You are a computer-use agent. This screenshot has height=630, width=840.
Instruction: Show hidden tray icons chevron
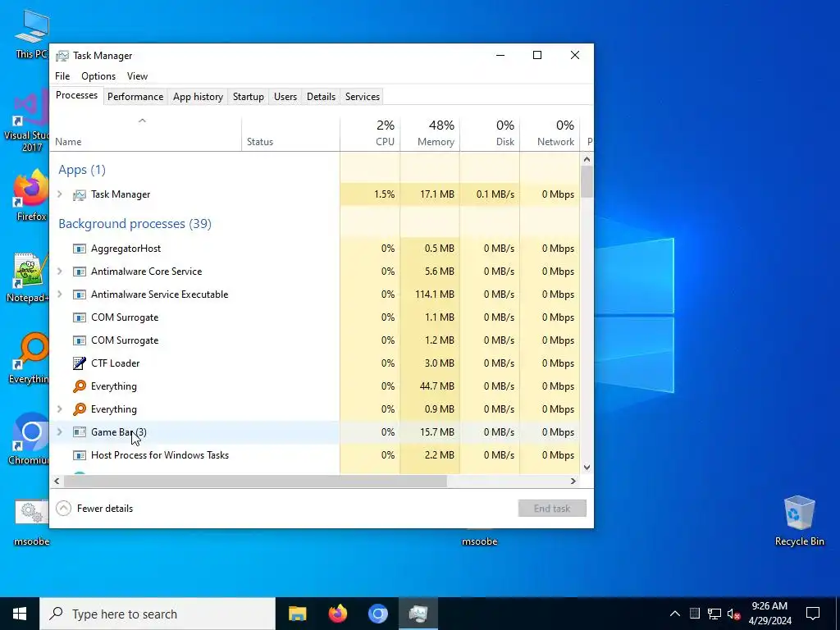click(x=675, y=614)
